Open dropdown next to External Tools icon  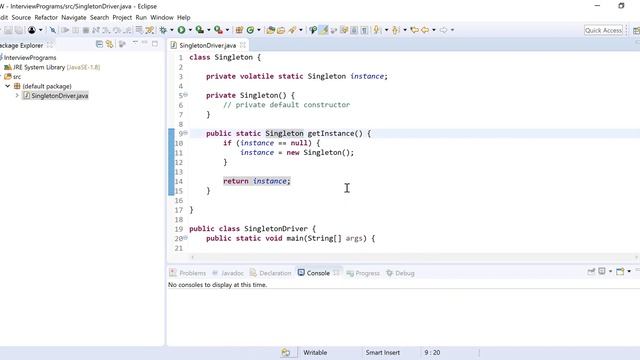tap(227, 30)
